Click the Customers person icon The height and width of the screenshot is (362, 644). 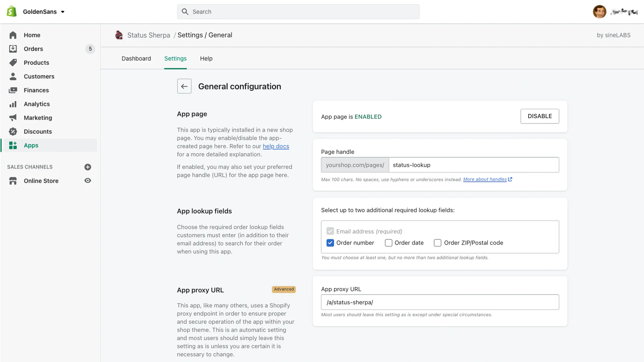(x=13, y=76)
